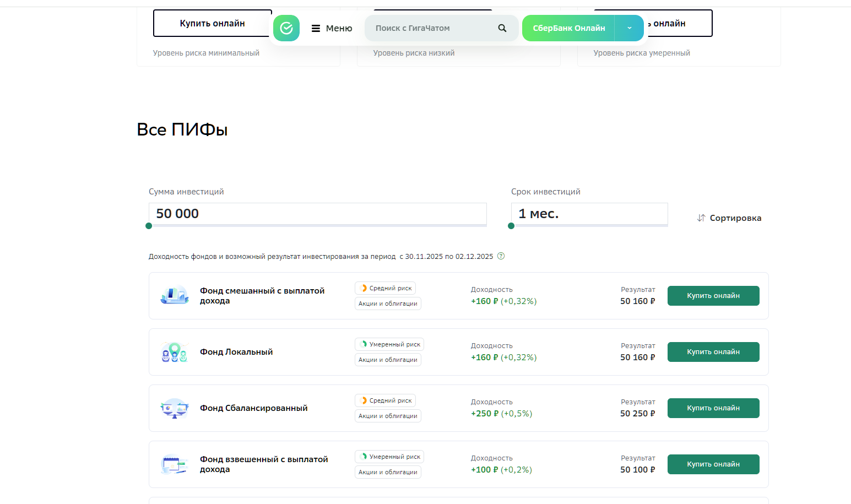
Task: Expand the СберБанк Онлайн dropdown arrow
Action: click(629, 28)
